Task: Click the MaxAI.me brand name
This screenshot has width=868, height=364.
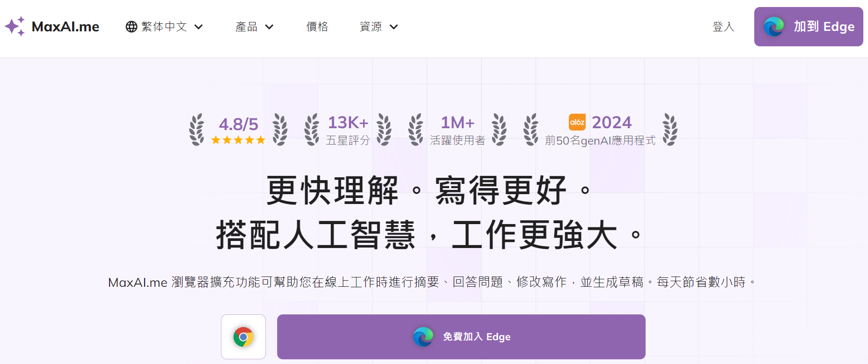Action: point(66,27)
